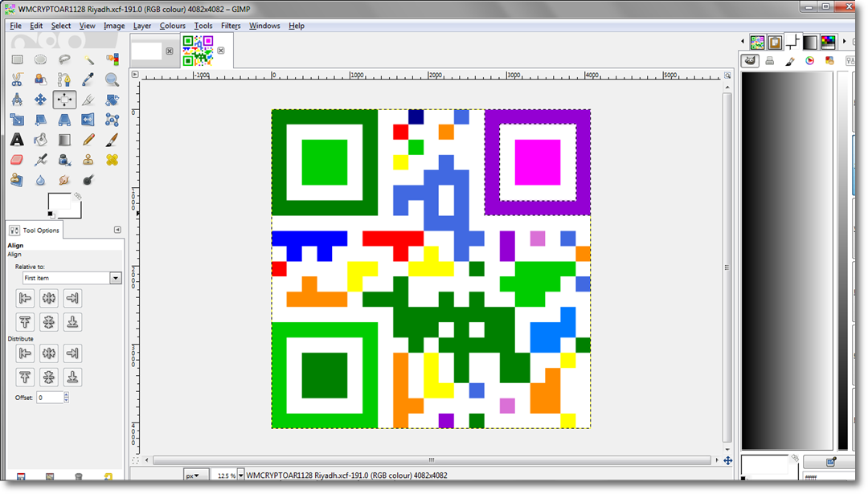Click the Offset value input field

pos(50,397)
